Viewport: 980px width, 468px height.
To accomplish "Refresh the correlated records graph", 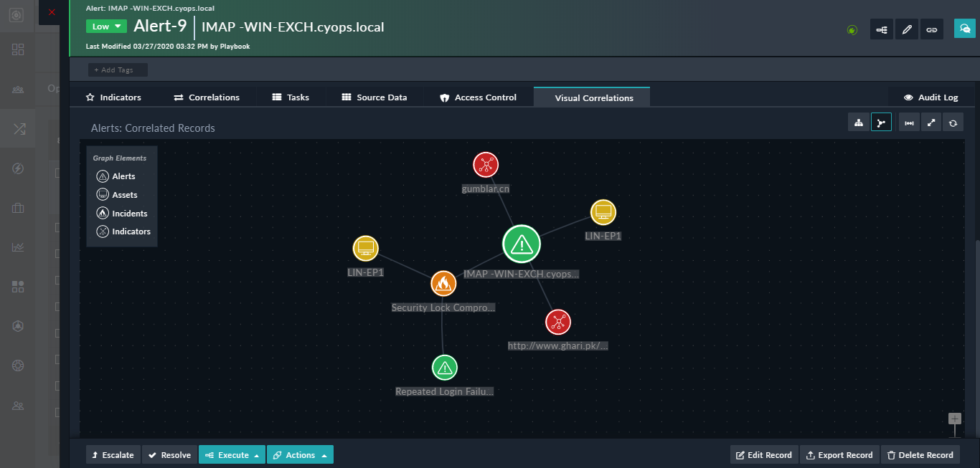I will 953,122.
